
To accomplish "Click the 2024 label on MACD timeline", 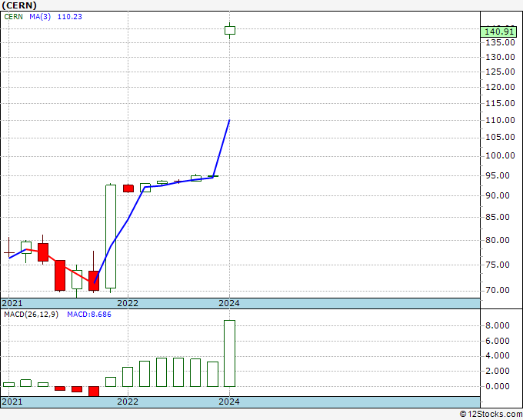I will [x=229, y=402].
